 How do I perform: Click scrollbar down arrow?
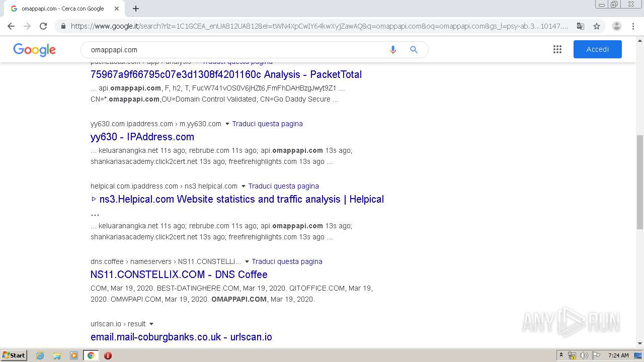pyautogui.click(x=640, y=344)
